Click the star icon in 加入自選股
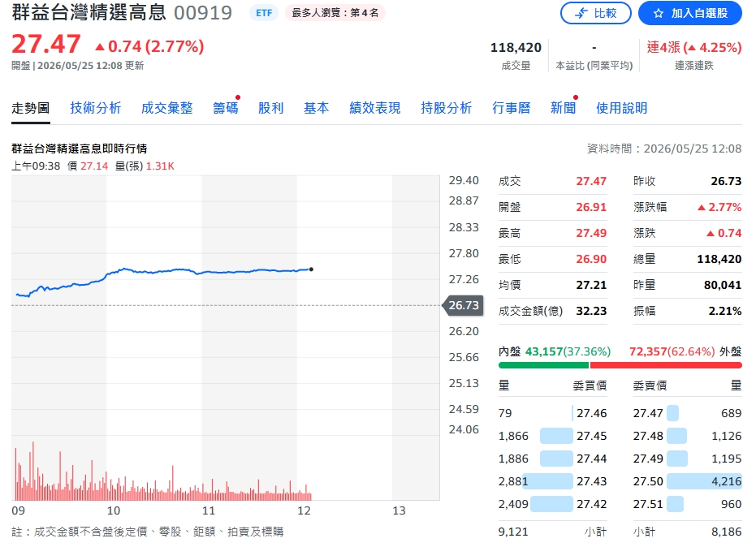756x547 pixels. (659, 14)
